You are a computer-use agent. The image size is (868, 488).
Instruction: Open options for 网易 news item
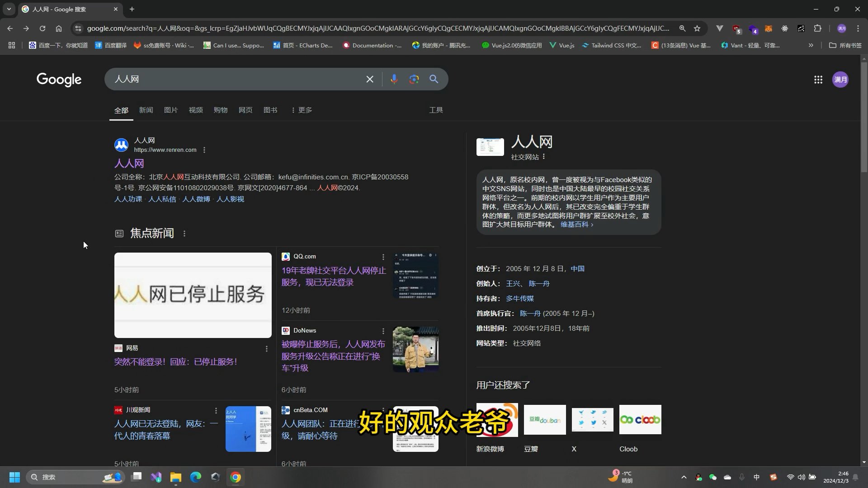(x=267, y=348)
